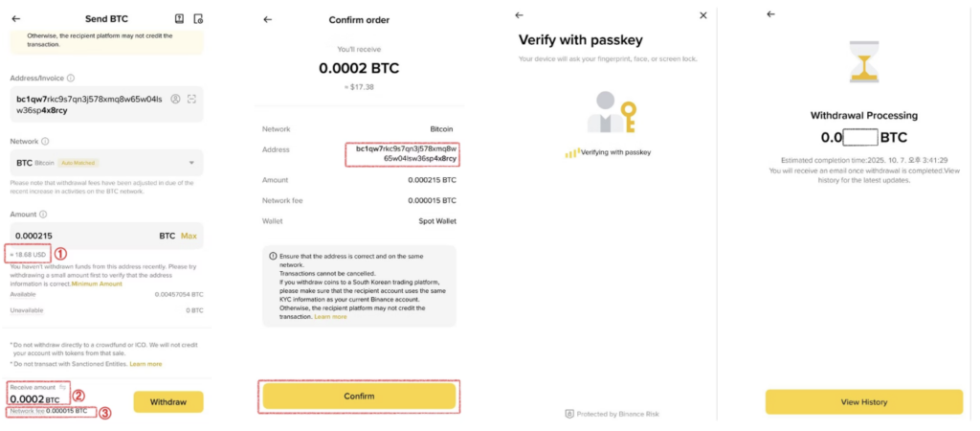Go back from the Send BTC screen
980x431 pixels.
[x=15, y=18]
